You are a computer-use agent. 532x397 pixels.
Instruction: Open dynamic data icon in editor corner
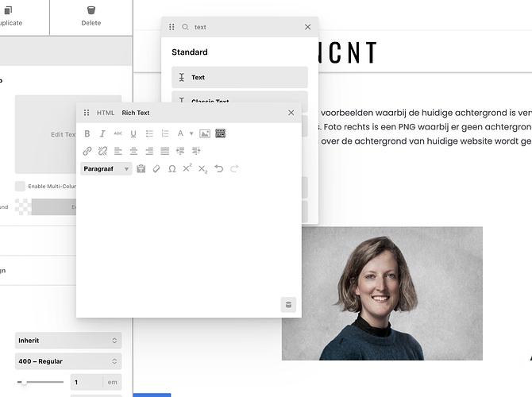click(288, 305)
